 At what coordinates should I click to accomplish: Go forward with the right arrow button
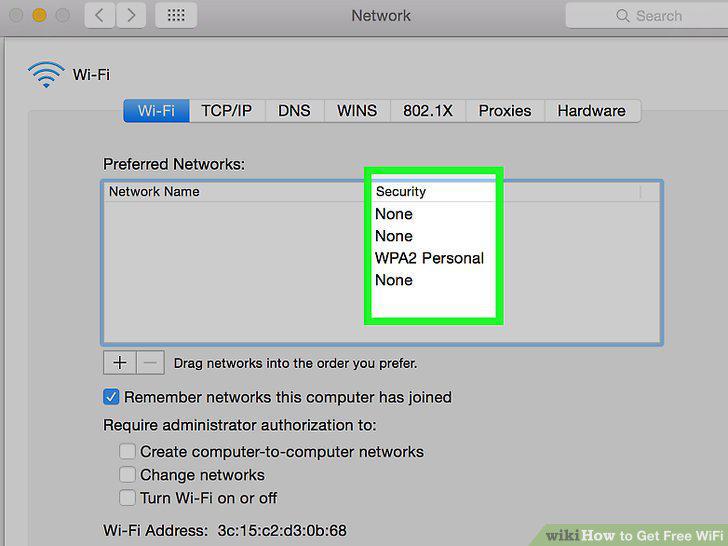pos(131,15)
